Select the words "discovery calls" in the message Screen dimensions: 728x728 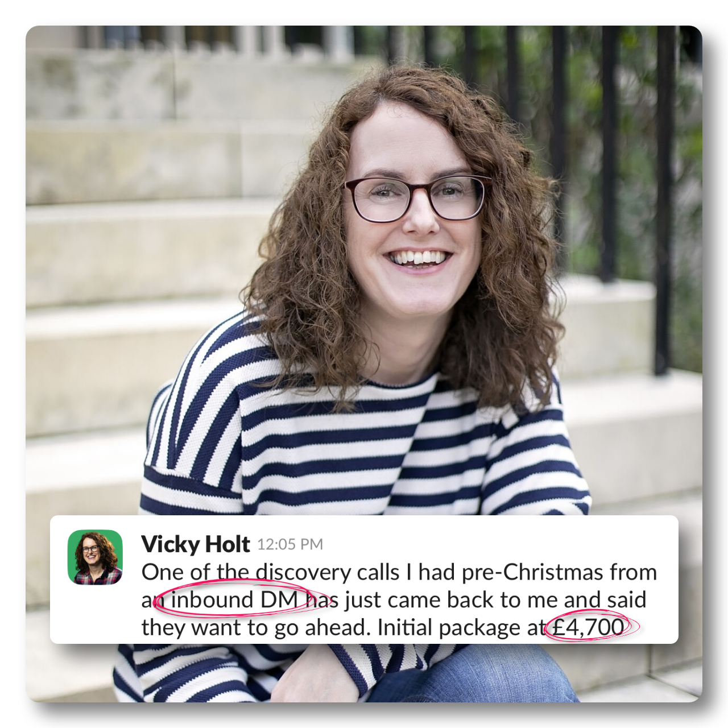point(328,572)
